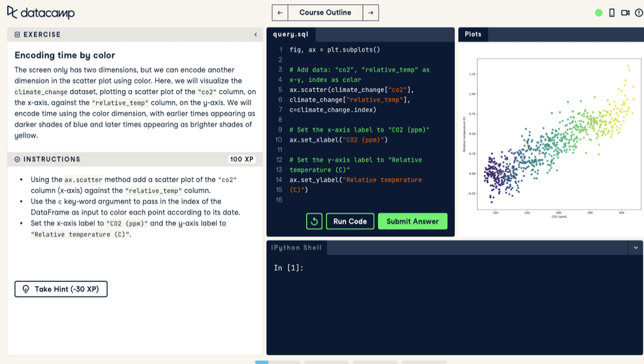This screenshot has height=364, width=644.
Task: Click Run Code
Action: [x=350, y=221]
